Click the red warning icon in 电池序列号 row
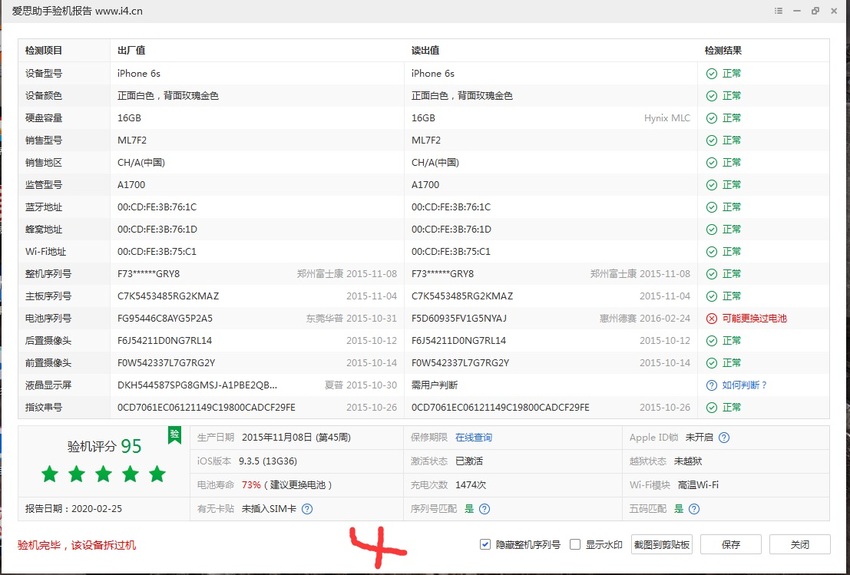 pos(711,319)
